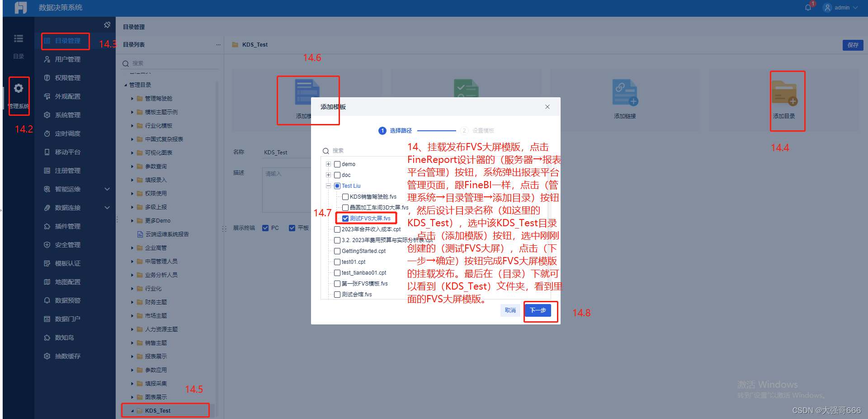Image resolution: width=868 pixels, height=419 pixels.
Task: Click the 安全管理 shield icon
Action: [x=47, y=245]
